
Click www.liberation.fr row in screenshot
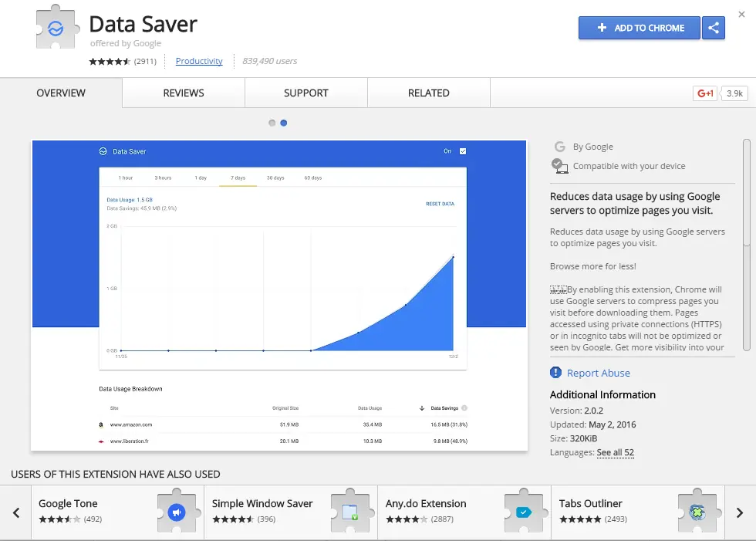(x=283, y=441)
